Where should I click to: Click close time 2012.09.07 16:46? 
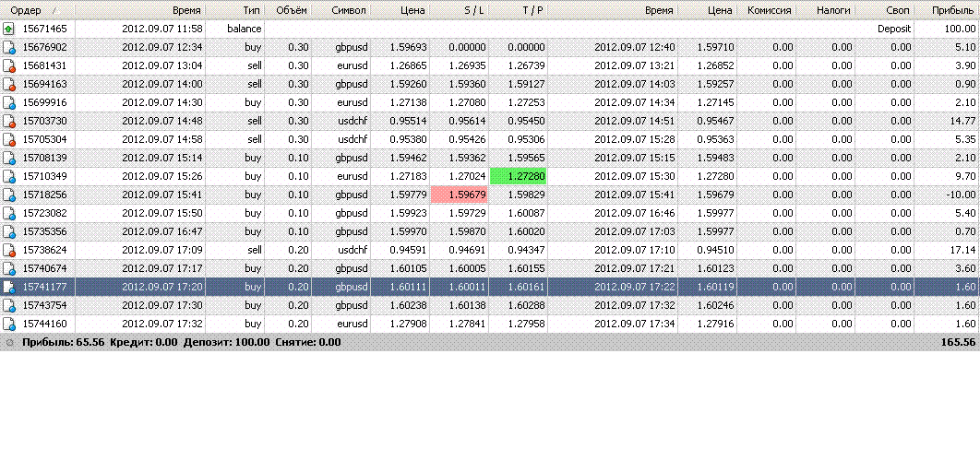coord(635,213)
